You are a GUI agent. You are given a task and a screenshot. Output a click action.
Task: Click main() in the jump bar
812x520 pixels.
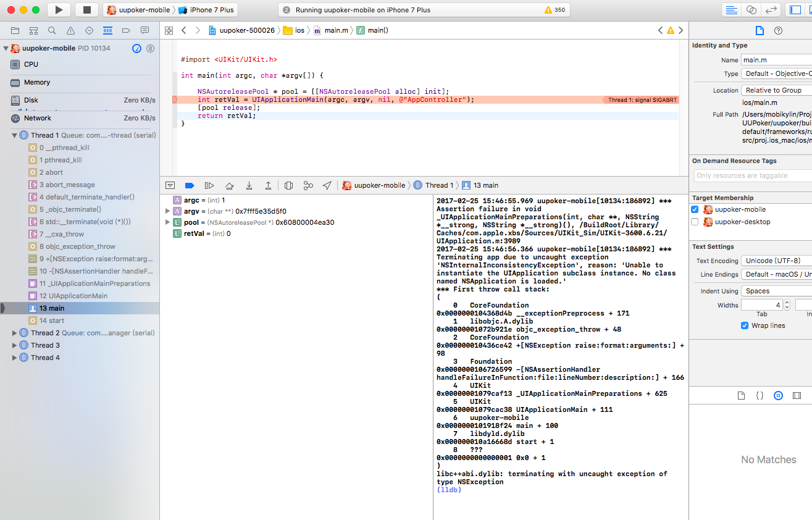tap(372, 30)
